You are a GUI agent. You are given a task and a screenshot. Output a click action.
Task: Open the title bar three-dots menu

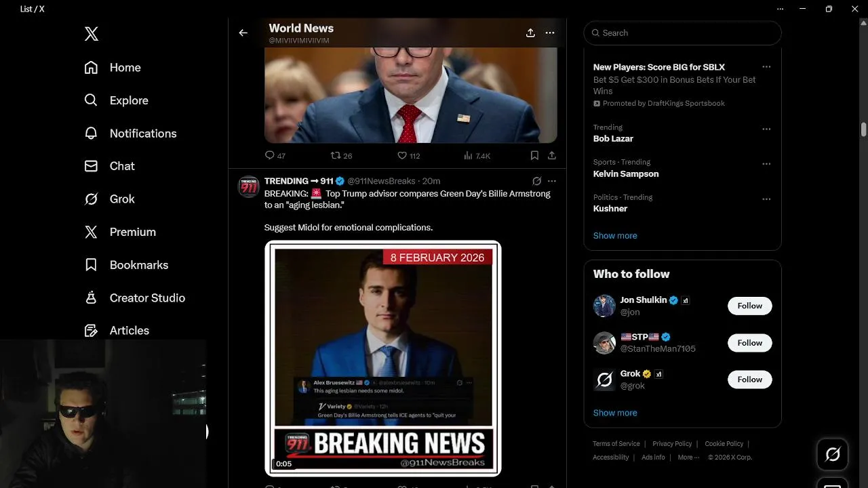(781, 9)
